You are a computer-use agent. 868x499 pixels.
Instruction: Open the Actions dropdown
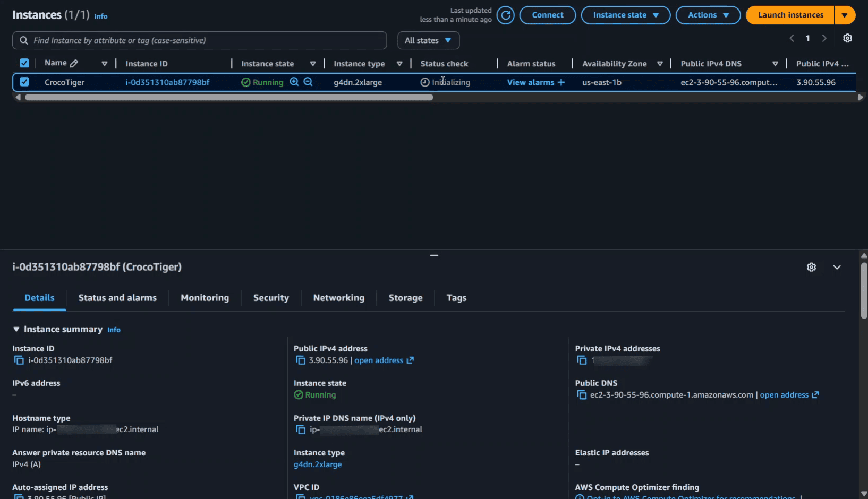[708, 15]
